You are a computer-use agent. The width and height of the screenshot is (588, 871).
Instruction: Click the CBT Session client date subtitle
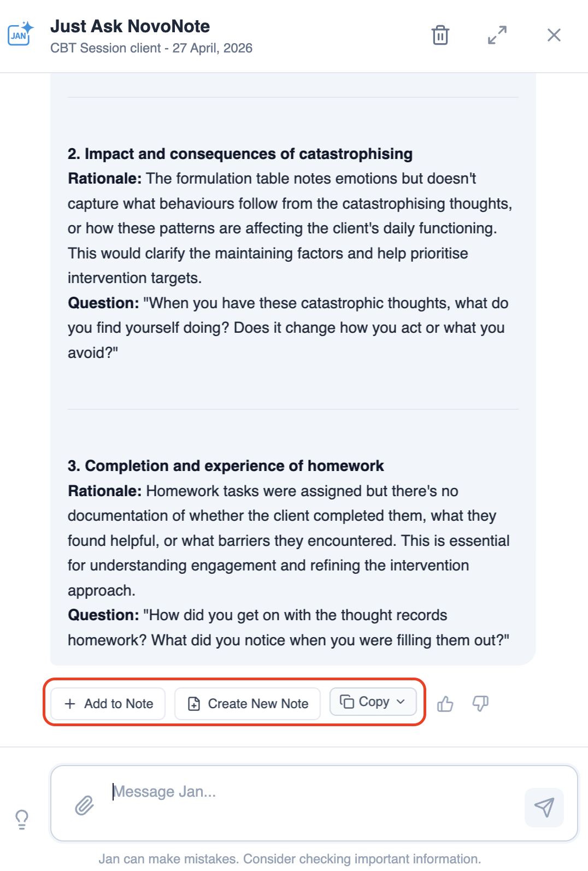click(x=151, y=48)
